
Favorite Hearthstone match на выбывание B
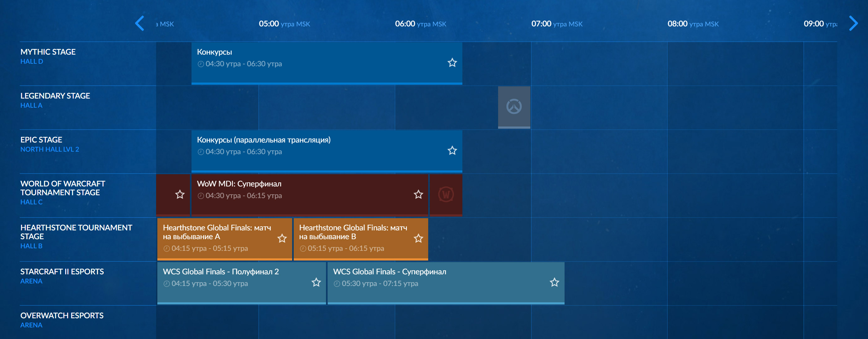coord(418,239)
